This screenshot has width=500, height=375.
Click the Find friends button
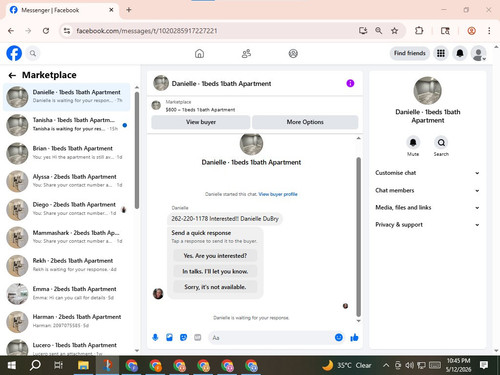coord(410,53)
